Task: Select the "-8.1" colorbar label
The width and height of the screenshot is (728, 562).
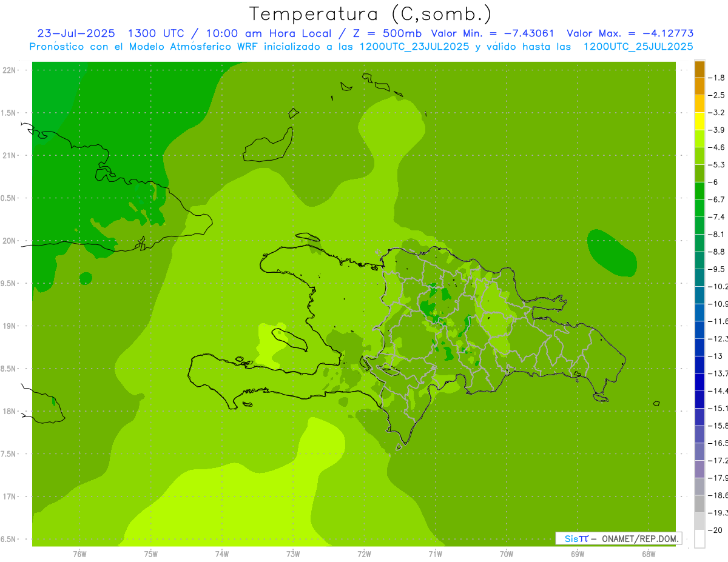Action: [717, 234]
